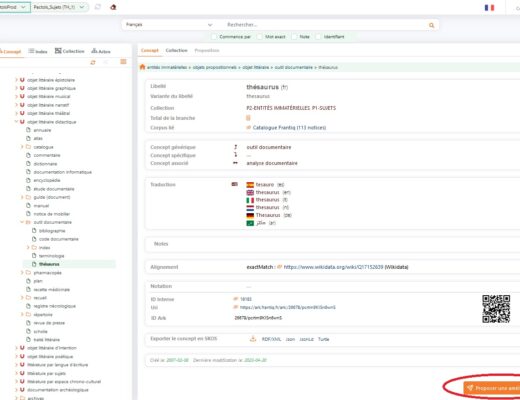Click the Arabic flag translation icon
Screen dimensions: 520x400
coord(250,223)
